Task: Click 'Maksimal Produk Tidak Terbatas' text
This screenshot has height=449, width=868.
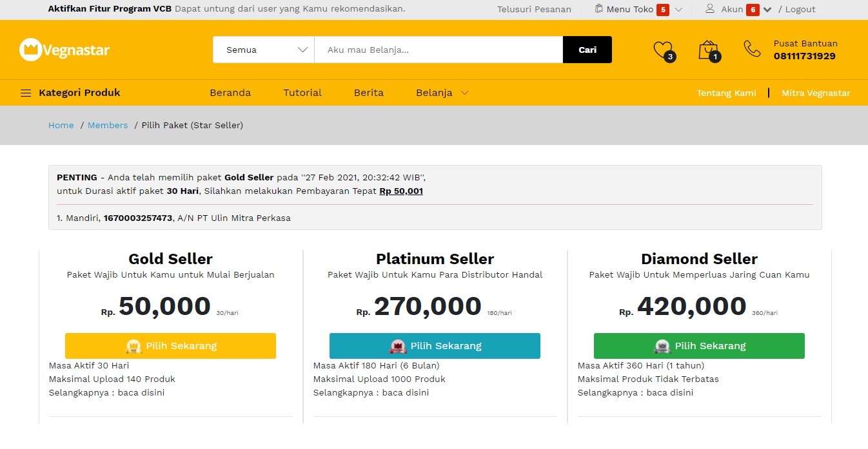Action: click(x=648, y=379)
